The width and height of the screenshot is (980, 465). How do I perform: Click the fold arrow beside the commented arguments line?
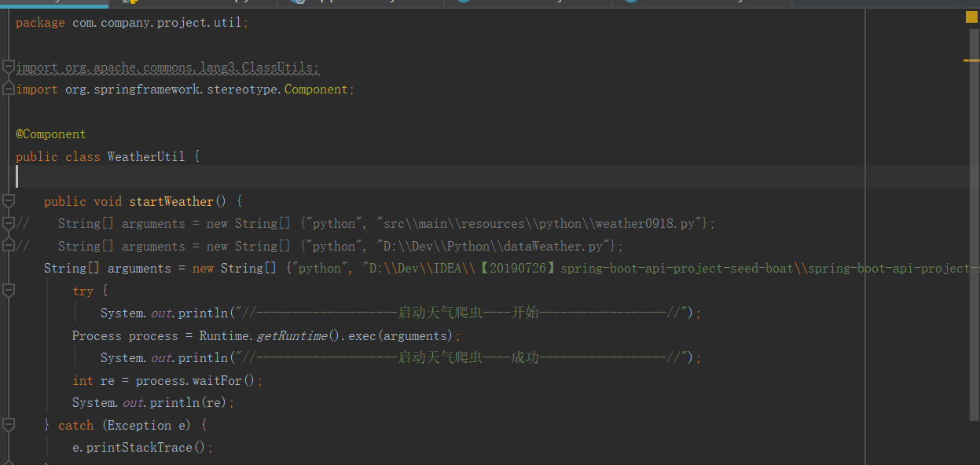pyautogui.click(x=9, y=223)
